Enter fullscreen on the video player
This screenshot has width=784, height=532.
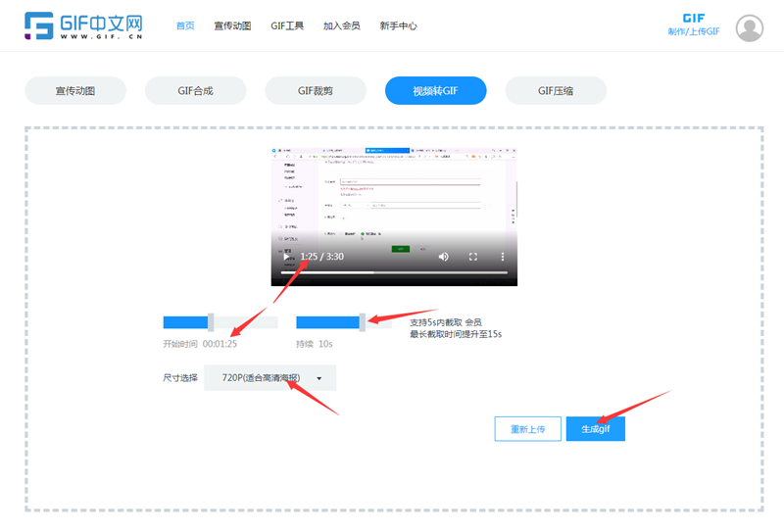point(473,257)
